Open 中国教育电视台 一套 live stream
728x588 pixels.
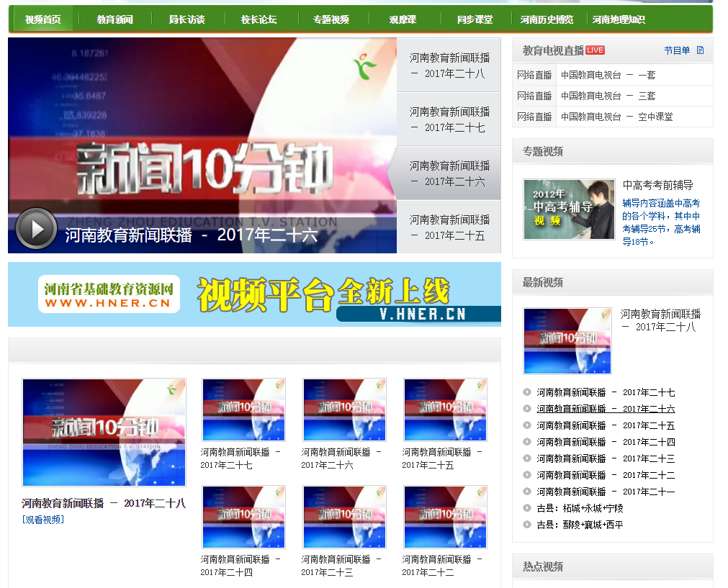point(608,75)
